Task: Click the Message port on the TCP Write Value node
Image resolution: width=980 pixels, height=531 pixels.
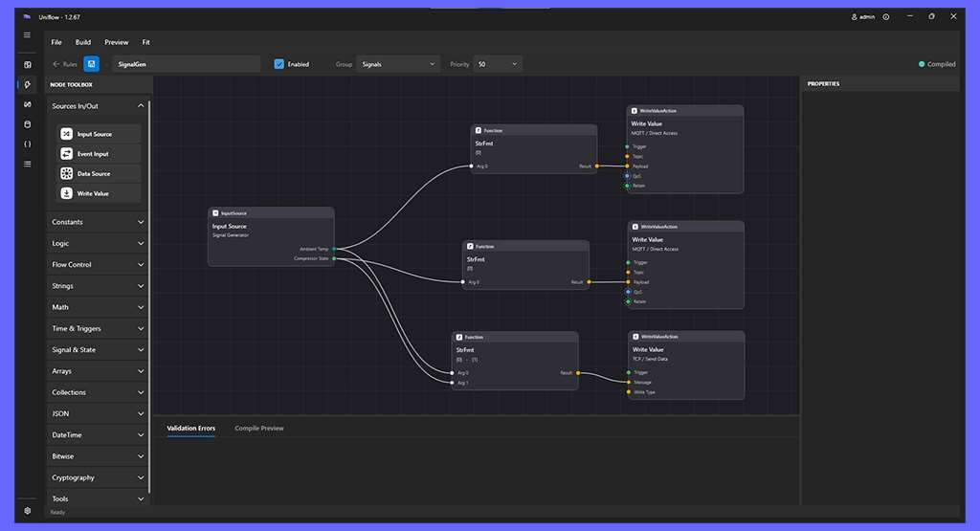Action: pos(629,382)
